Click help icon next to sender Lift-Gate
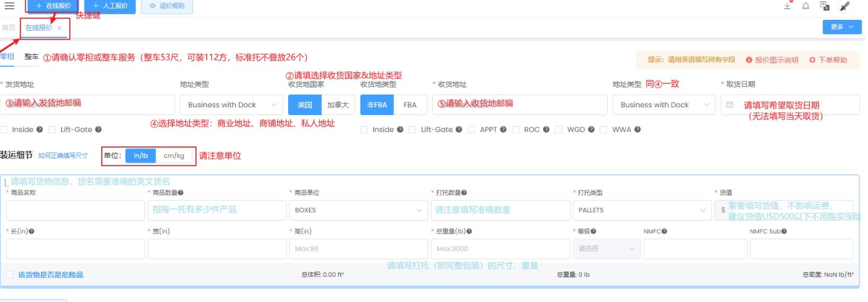 pos(98,130)
